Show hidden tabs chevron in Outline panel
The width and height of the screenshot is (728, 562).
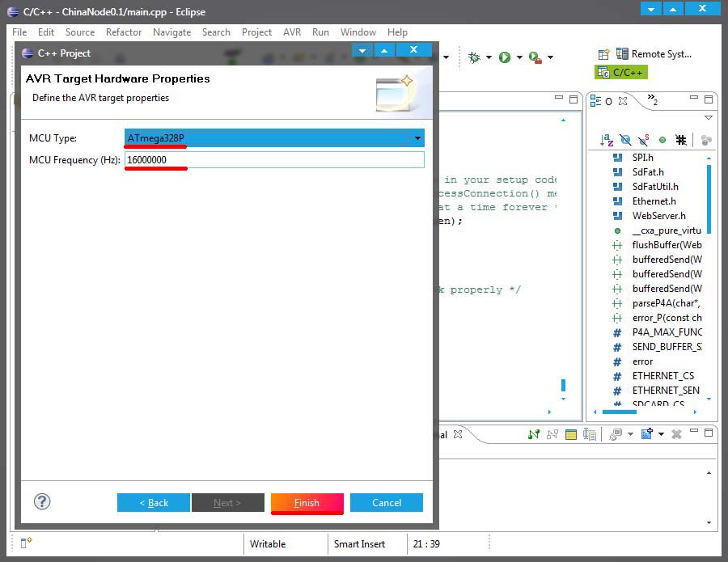tap(652, 99)
